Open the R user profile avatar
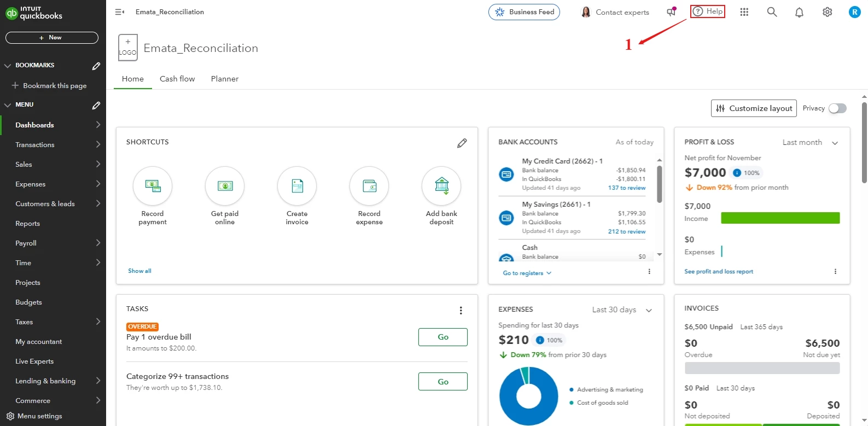The width and height of the screenshot is (868, 426). click(x=854, y=12)
